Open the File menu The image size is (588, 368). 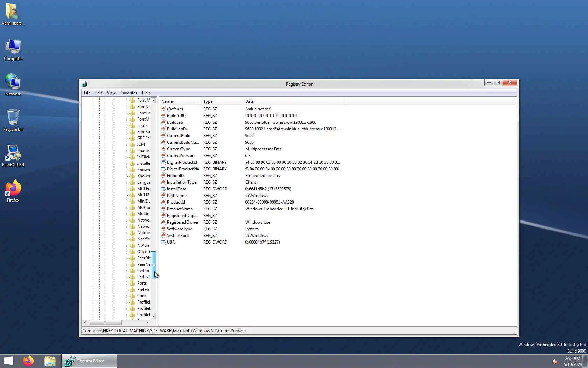[87, 93]
